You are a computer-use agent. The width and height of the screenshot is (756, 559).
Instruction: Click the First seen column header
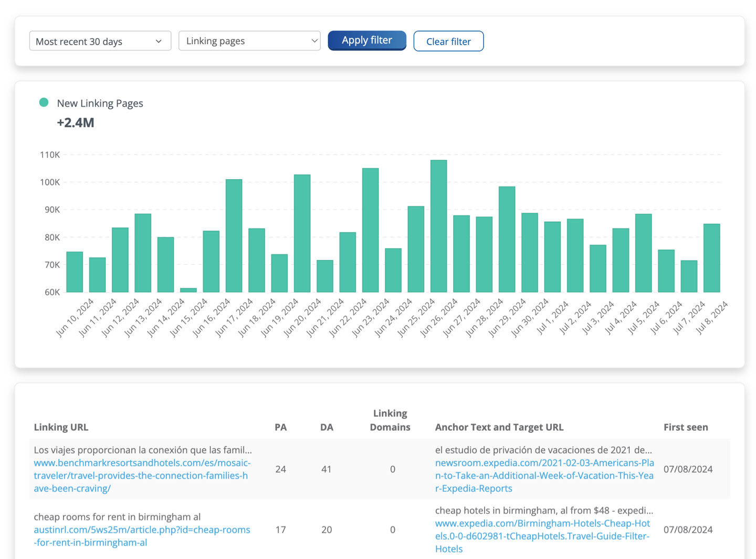686,427
